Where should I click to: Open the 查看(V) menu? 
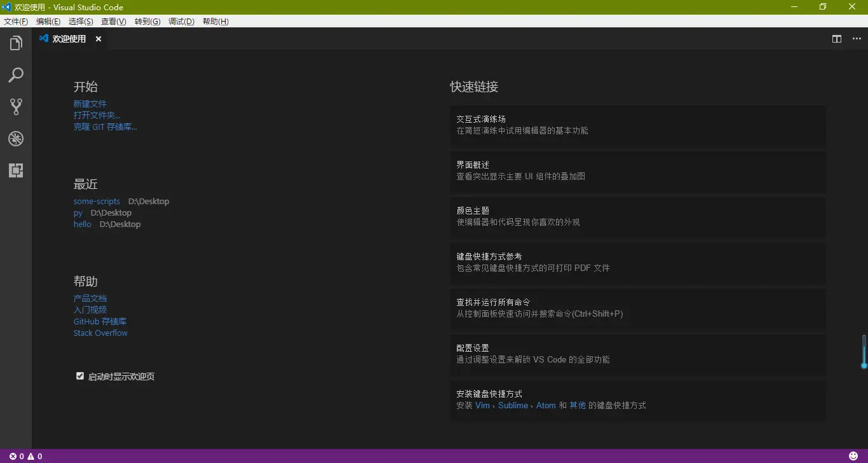click(x=114, y=21)
